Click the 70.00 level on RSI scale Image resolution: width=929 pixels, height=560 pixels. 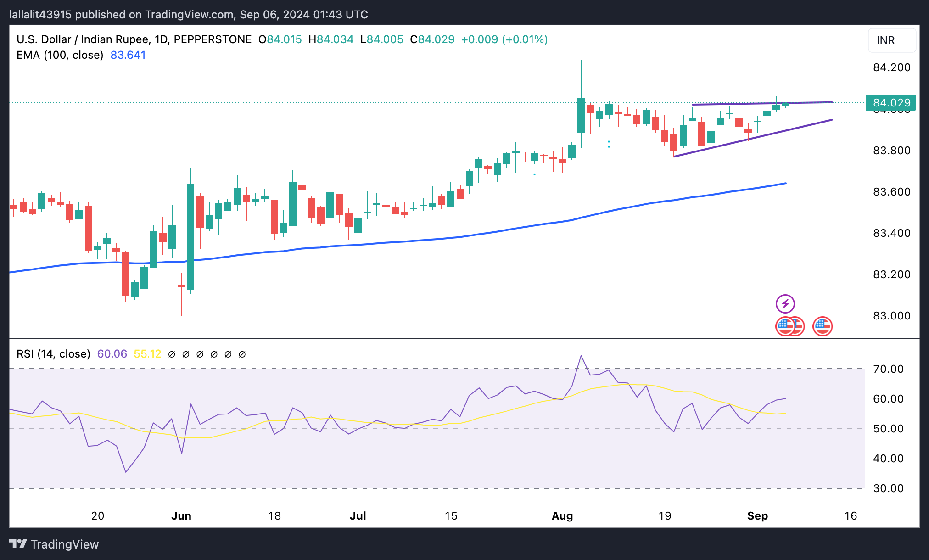pyautogui.click(x=888, y=369)
